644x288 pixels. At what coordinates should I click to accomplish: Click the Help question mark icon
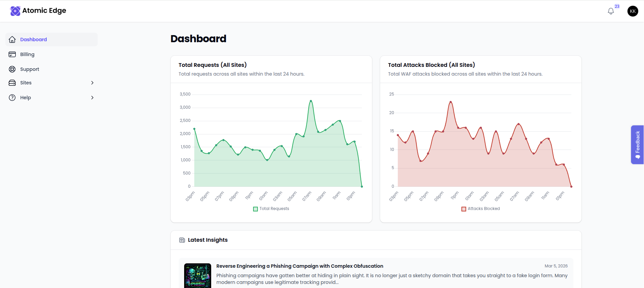[12, 98]
